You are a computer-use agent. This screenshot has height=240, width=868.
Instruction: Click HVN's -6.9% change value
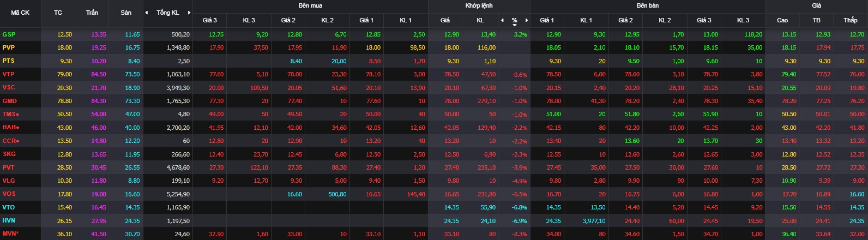[x=519, y=220]
